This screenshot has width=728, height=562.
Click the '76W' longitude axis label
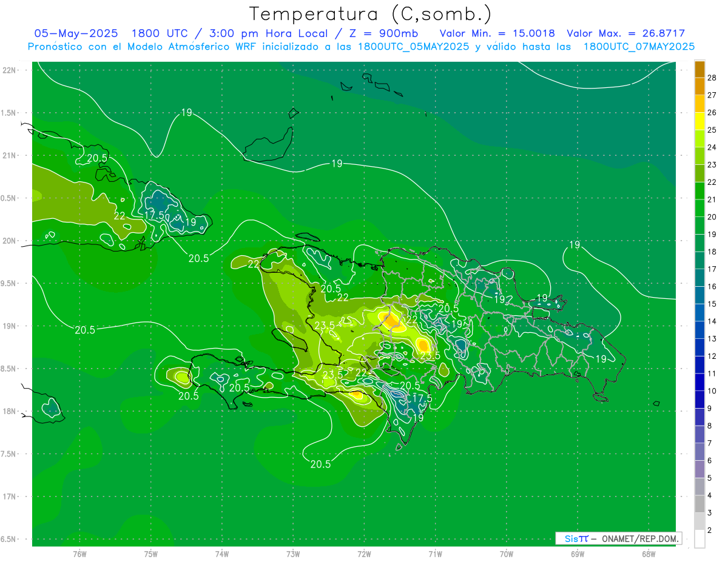(x=79, y=554)
